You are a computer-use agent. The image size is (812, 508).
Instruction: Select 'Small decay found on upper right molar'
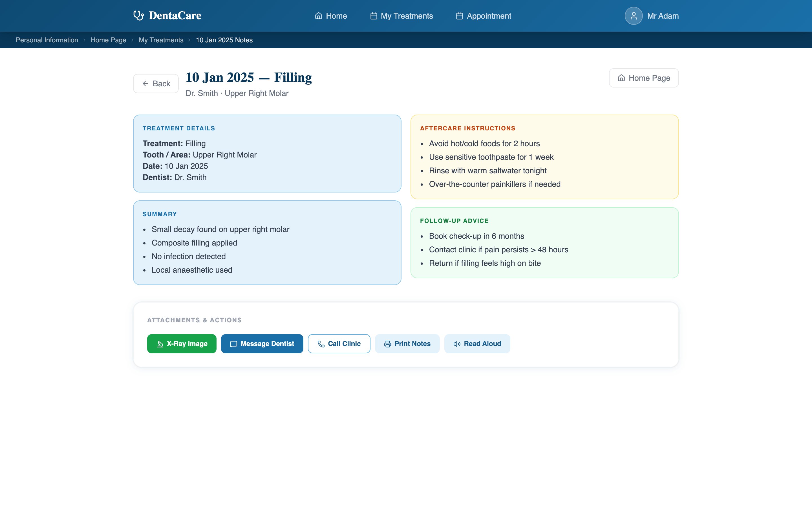tap(220, 229)
